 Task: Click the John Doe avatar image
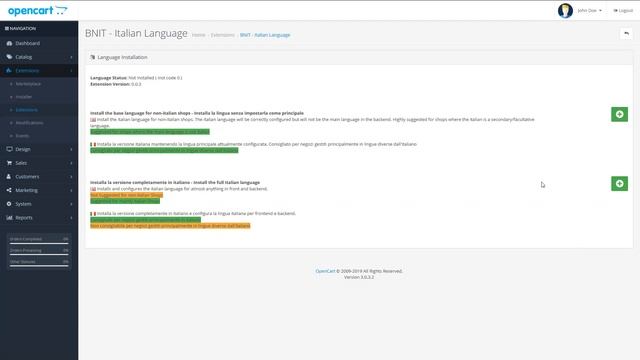point(565,11)
